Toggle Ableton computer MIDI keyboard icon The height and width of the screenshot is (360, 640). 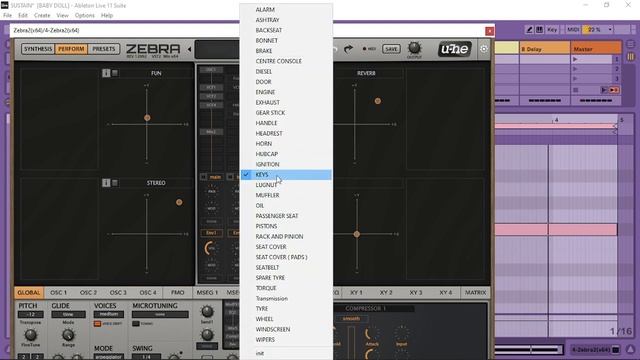(539, 29)
